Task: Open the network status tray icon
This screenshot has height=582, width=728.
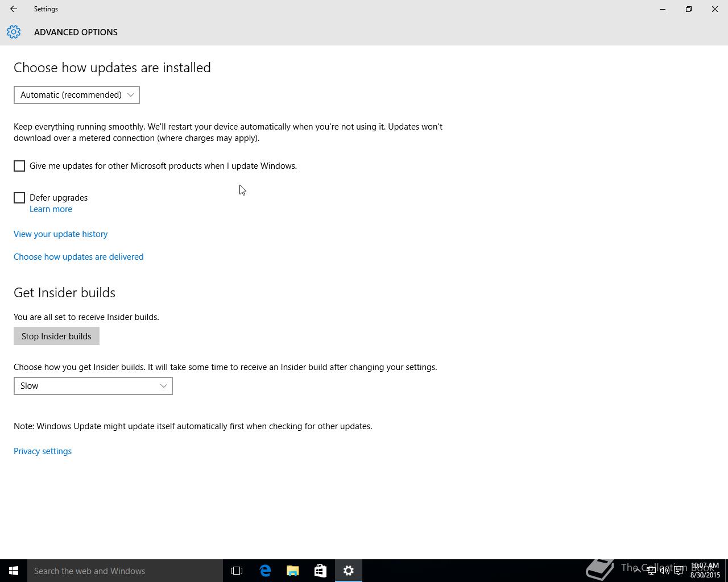Action: point(651,571)
